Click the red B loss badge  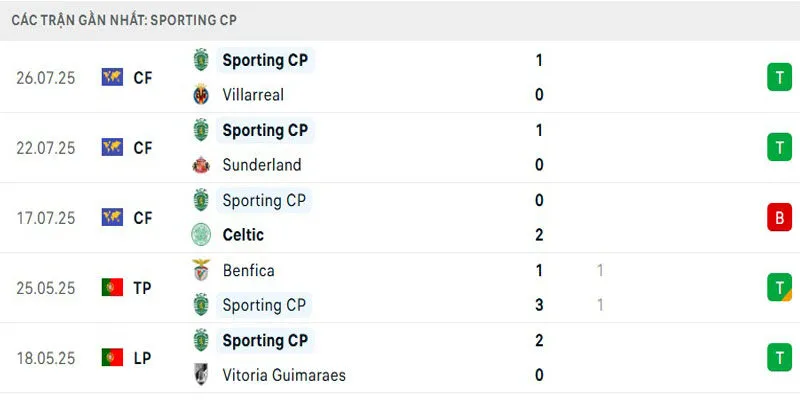[x=779, y=217]
